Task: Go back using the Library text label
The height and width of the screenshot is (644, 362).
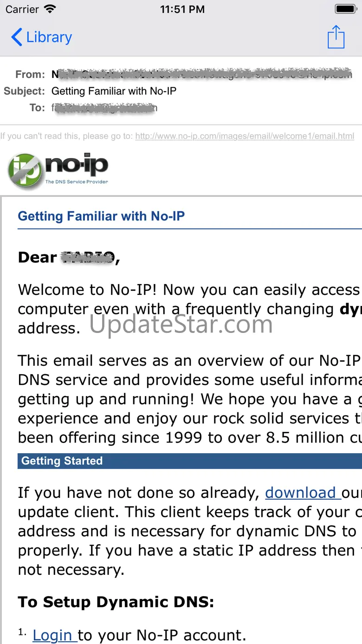Action: pos(49,37)
